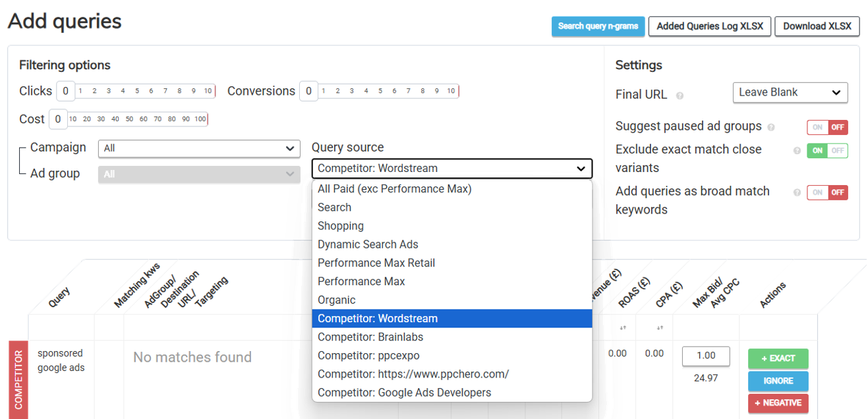
Task: Choose Performance Max Retail option
Action: pyautogui.click(x=376, y=263)
